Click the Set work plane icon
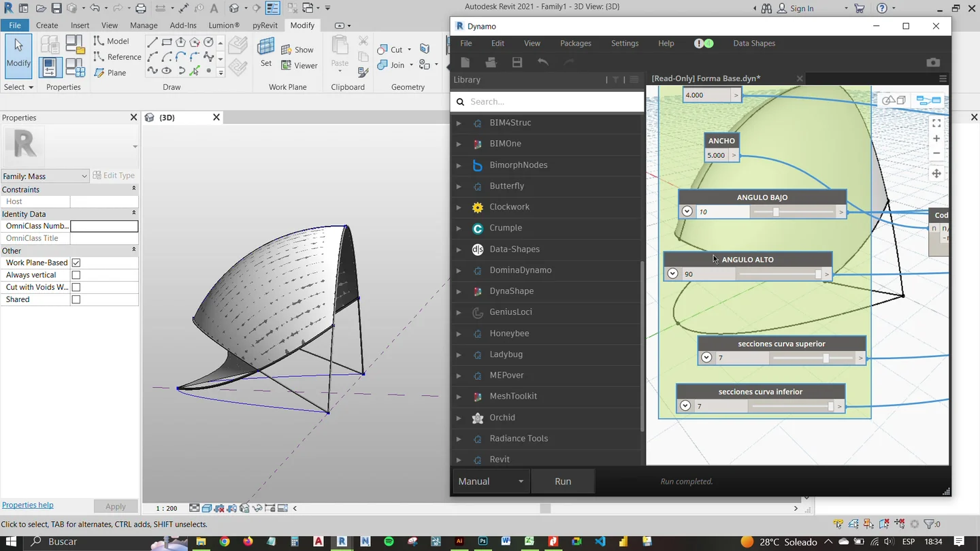This screenshot has height=551, width=980. click(266, 53)
